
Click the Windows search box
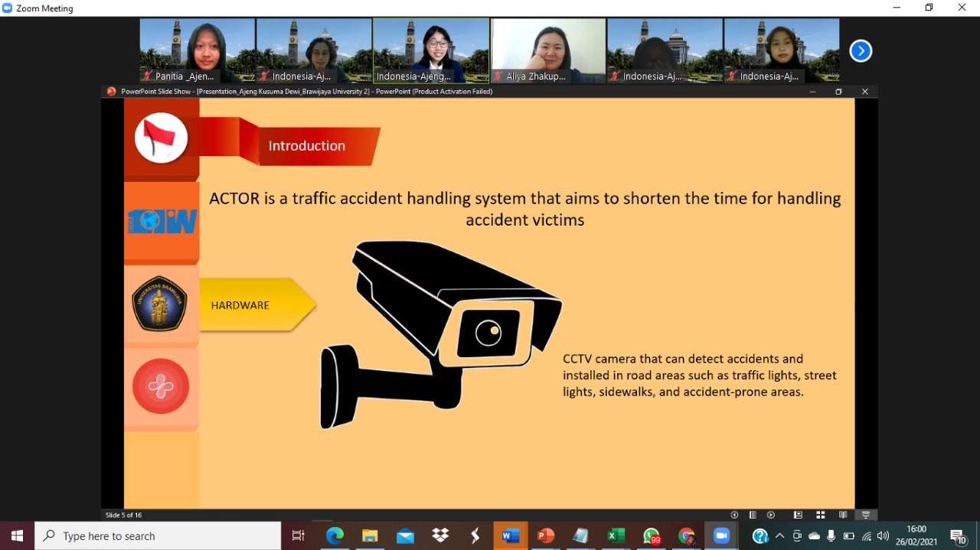pos(158,536)
